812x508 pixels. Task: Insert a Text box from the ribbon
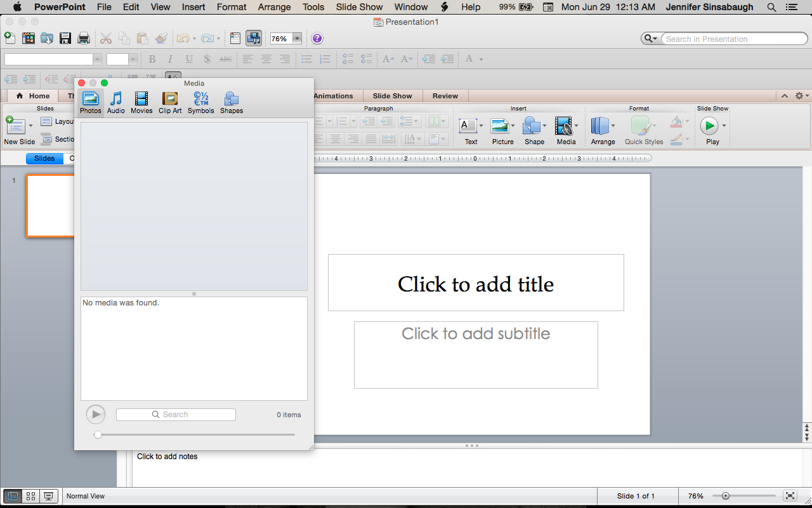point(468,126)
